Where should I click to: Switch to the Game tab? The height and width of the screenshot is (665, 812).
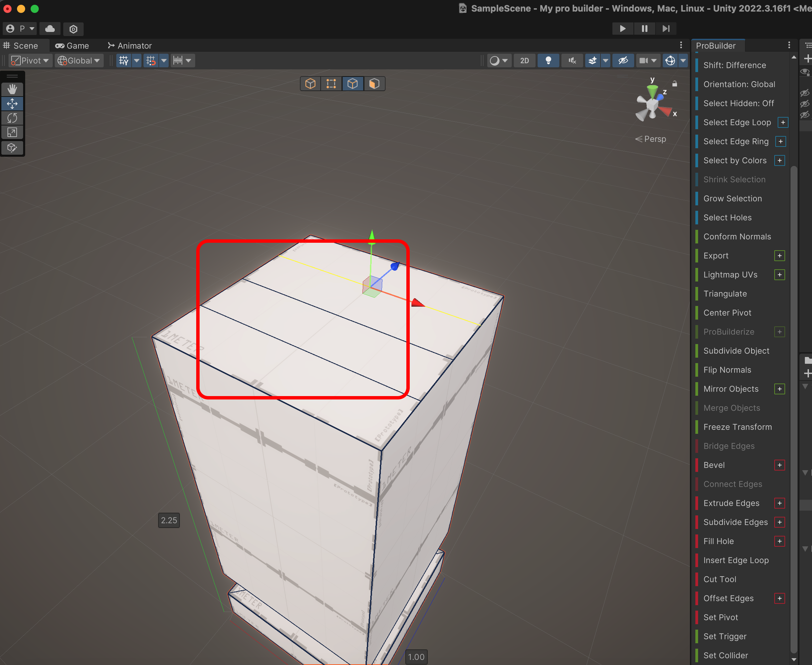(x=72, y=46)
